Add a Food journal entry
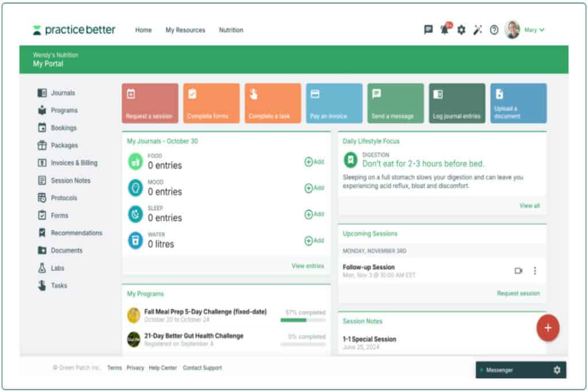Viewport: 588px width, 392px height. pyautogui.click(x=314, y=162)
